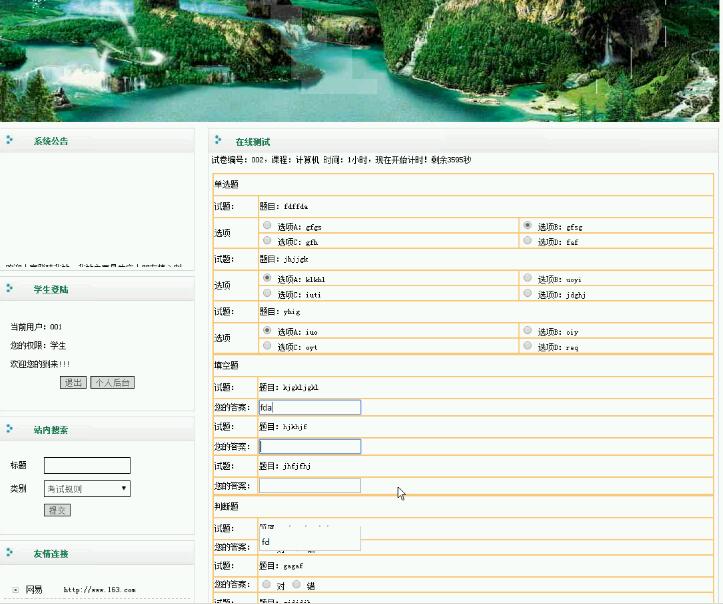
Task: Click the 提交 search submit button
Action: point(58,510)
